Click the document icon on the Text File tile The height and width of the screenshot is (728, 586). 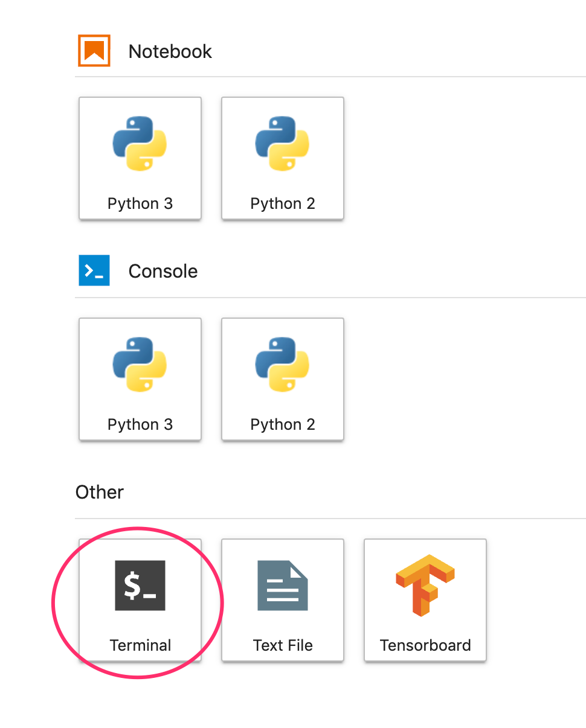coord(282,583)
